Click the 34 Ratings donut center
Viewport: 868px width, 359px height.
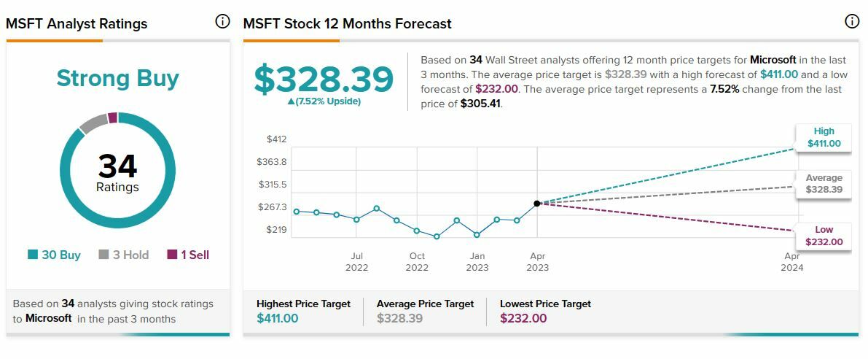[117, 172]
